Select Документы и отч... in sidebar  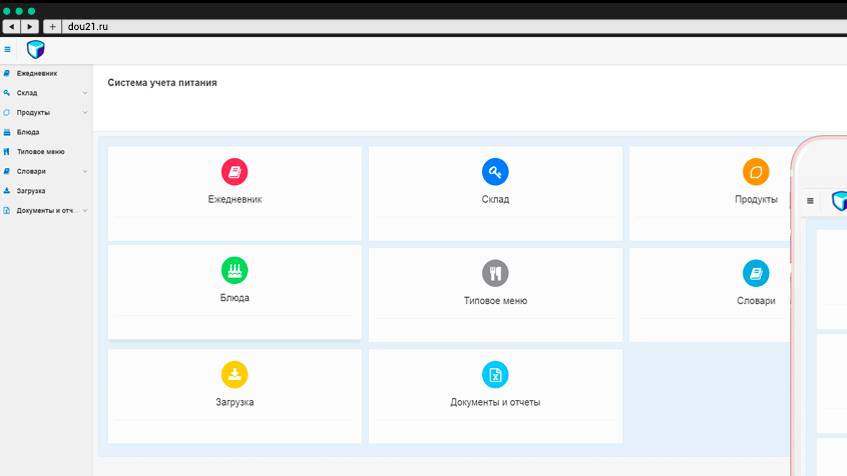point(46,211)
